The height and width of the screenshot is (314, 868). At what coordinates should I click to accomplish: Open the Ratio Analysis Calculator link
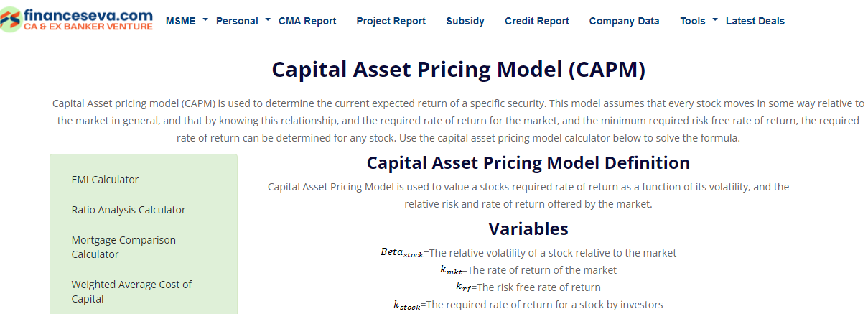[129, 210]
